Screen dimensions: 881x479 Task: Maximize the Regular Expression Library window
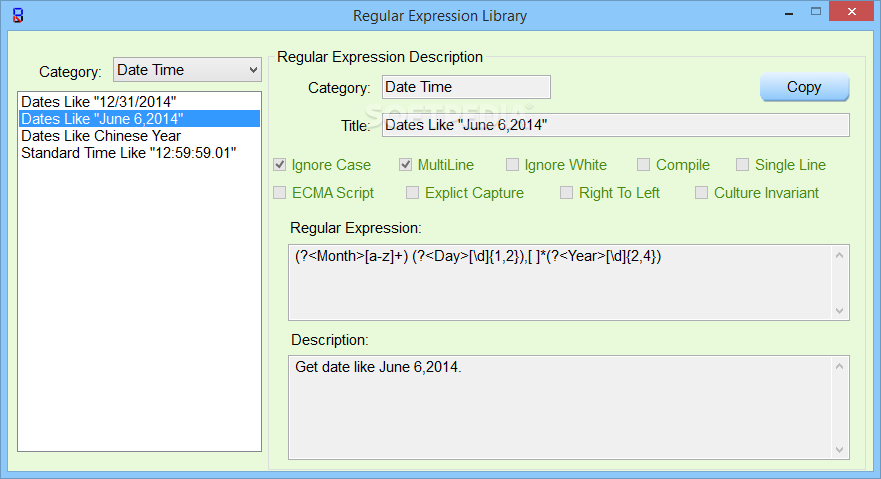[x=816, y=11]
